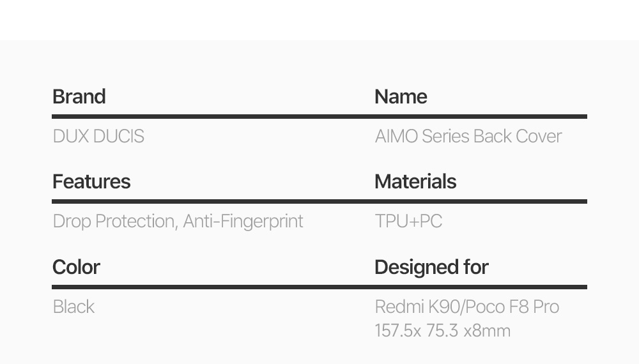Click the Brand heading label
639x364 pixels.
[79, 96]
